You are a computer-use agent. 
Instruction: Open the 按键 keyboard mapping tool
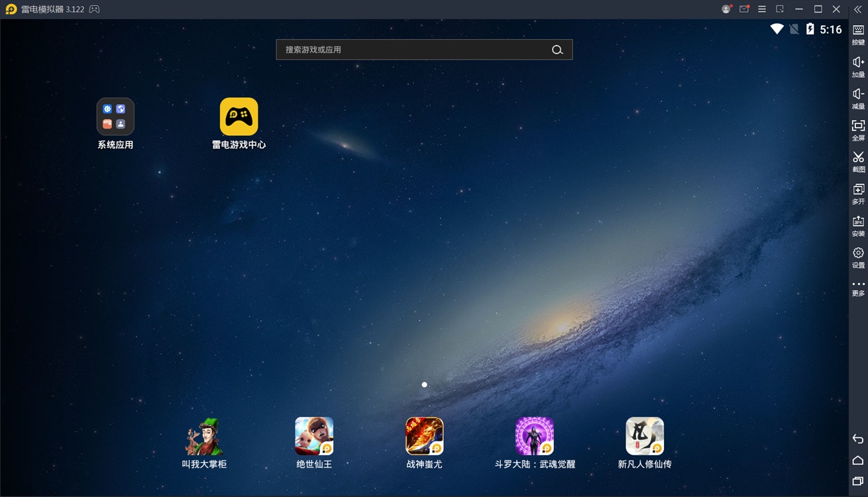858,34
